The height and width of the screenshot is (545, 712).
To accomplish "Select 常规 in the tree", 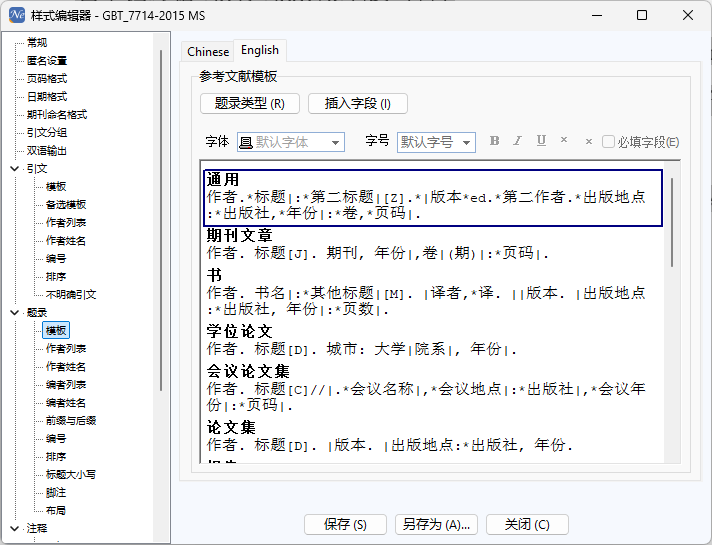I will [x=37, y=43].
